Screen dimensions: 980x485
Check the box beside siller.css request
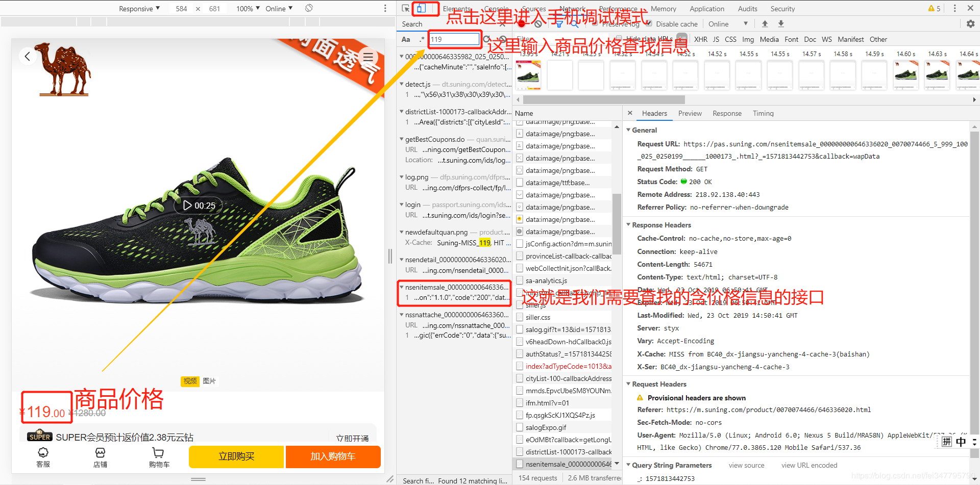520,317
